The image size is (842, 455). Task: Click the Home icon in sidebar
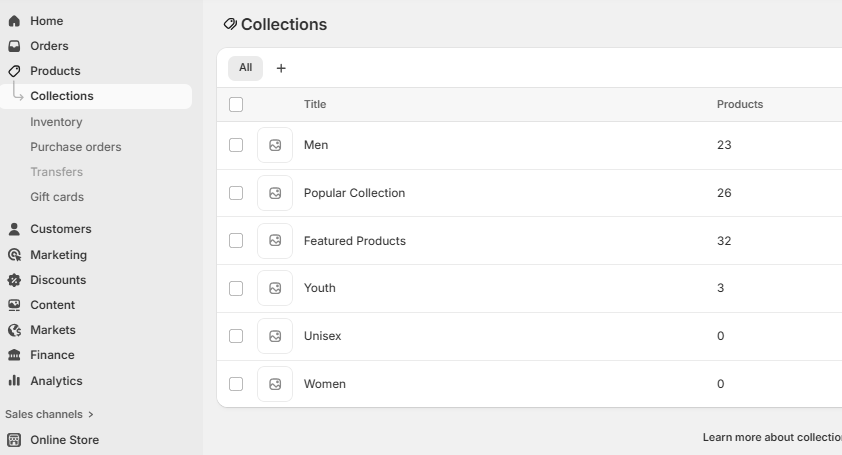14,21
